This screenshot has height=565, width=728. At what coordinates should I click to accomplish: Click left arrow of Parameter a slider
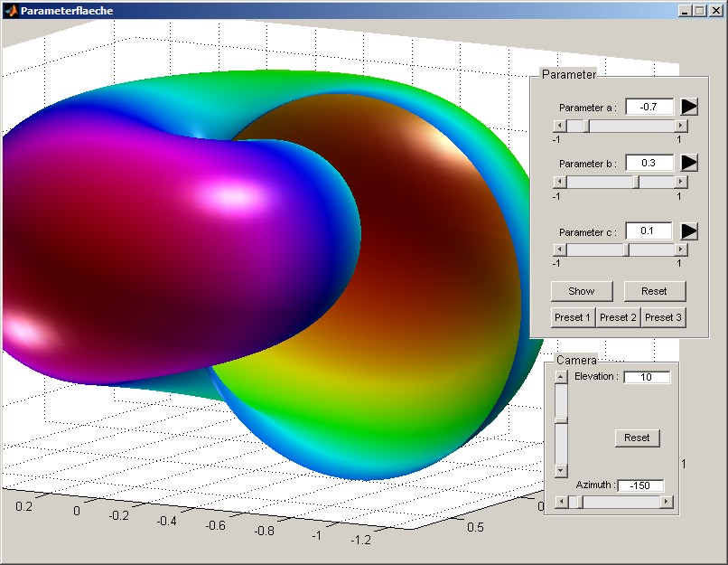(x=559, y=127)
